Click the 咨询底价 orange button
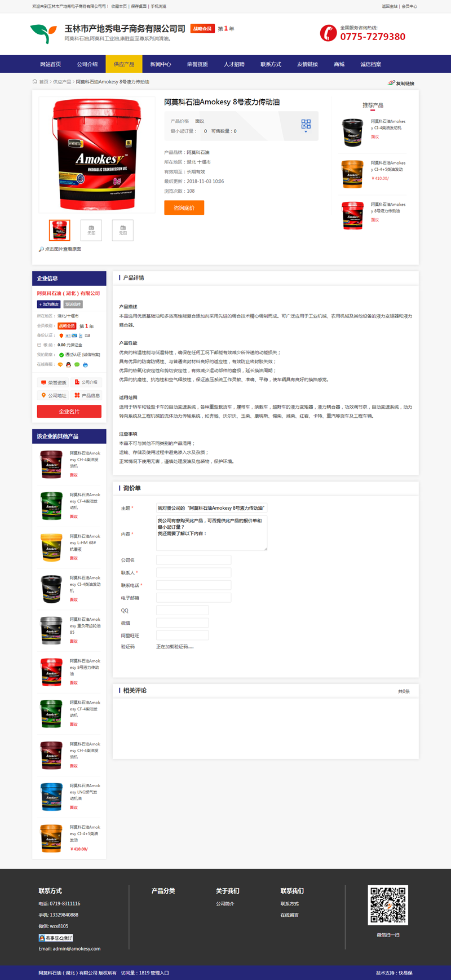This screenshot has height=980, width=451. click(184, 208)
